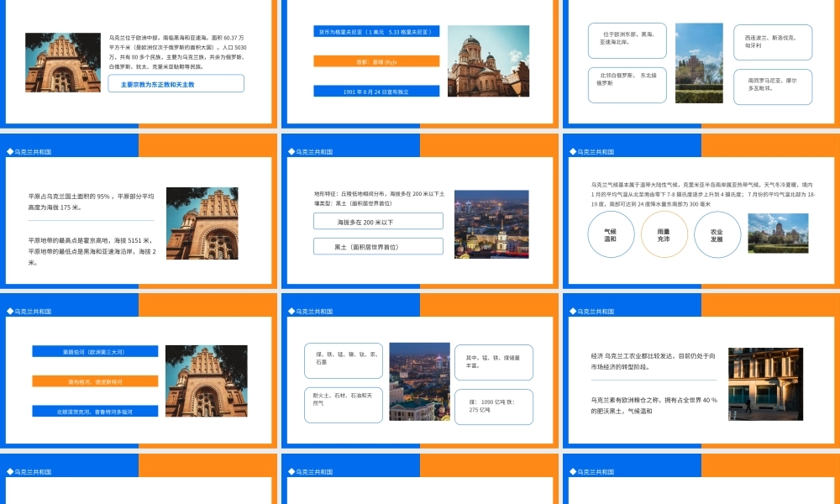
Task: Click the text 平原地带的最高点是霍京高地
Action: tap(92, 251)
